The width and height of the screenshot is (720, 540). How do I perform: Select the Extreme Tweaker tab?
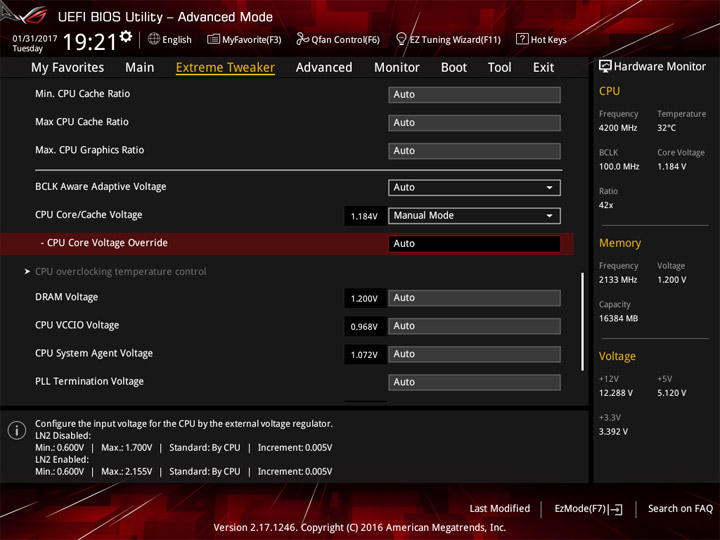click(x=225, y=68)
